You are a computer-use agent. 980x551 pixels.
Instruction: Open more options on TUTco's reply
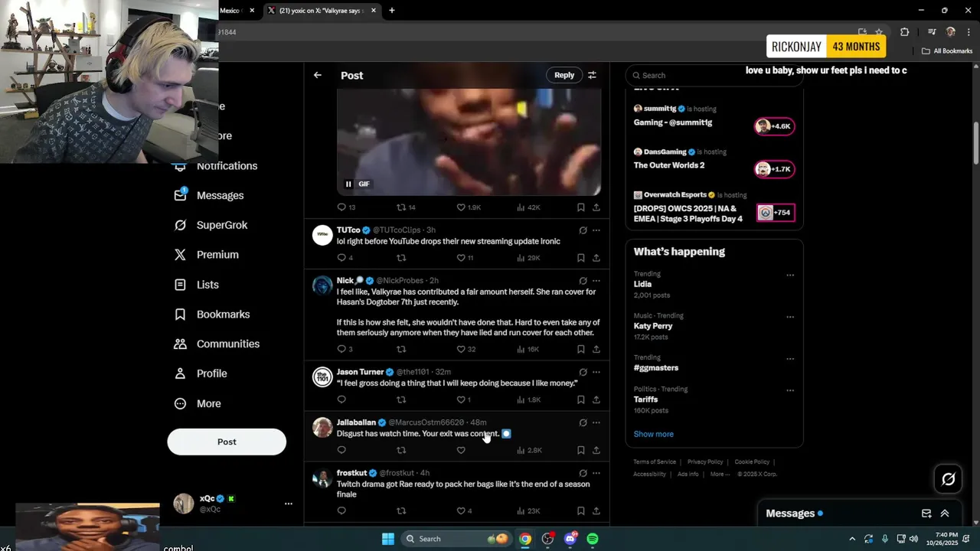pos(596,230)
